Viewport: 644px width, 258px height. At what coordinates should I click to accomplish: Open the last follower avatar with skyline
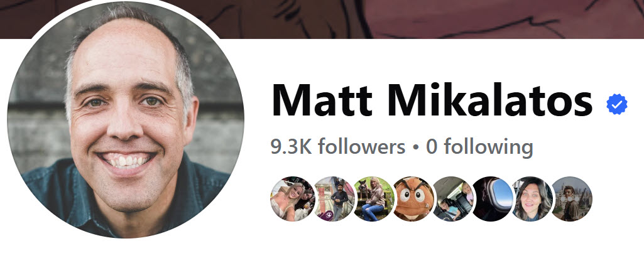(572, 199)
